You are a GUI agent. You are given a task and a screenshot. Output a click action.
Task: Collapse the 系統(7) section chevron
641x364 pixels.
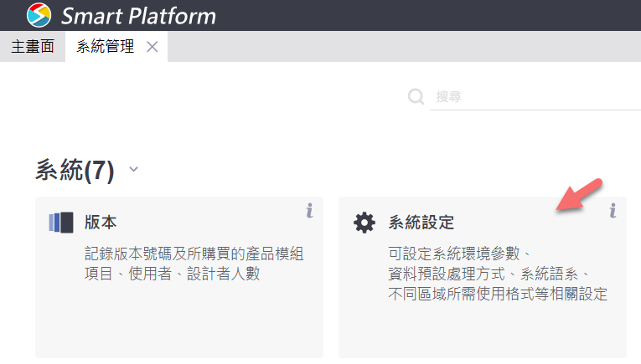pos(134,169)
